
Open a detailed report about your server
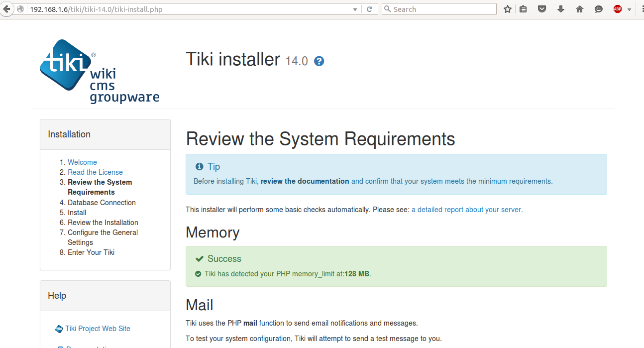[x=467, y=210]
